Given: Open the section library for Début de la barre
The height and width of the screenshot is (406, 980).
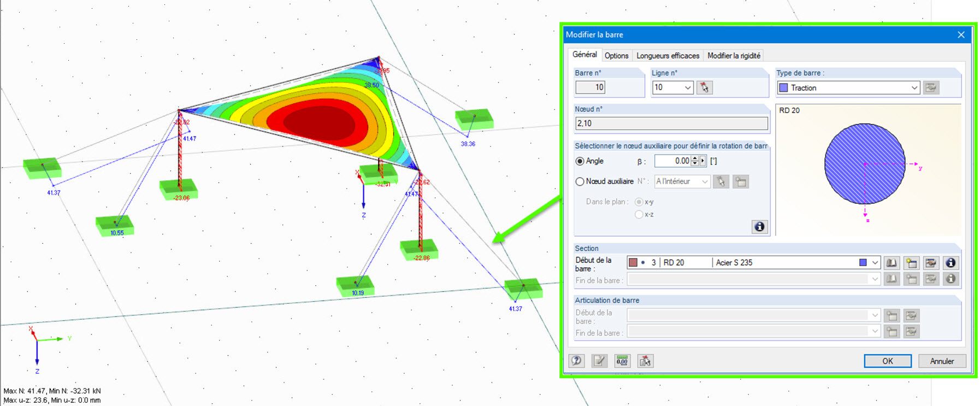Looking at the screenshot, I should [x=892, y=263].
